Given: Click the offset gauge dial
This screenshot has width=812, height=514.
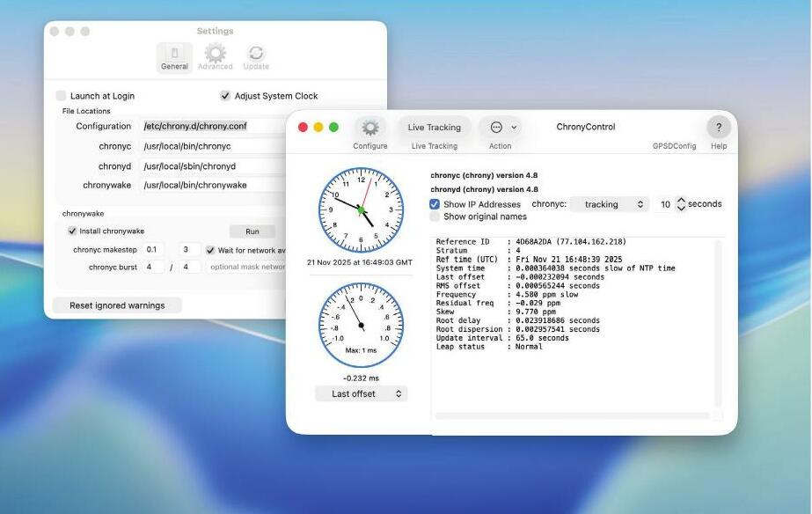Looking at the screenshot, I should click(361, 326).
